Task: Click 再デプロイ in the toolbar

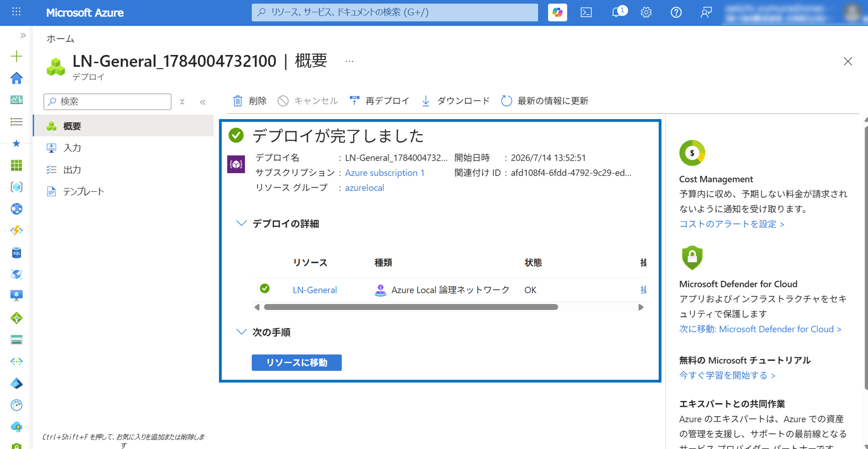Action: [x=379, y=100]
